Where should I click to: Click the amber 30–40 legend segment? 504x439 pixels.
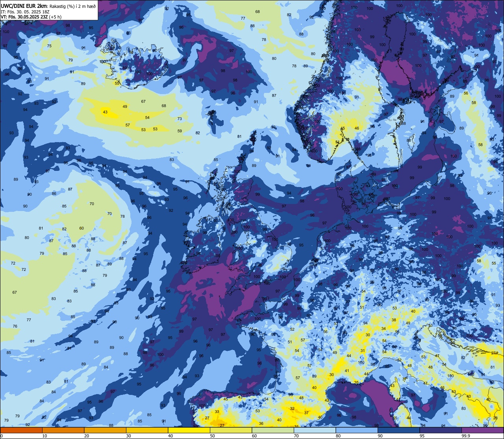pyautogui.click(x=147, y=430)
